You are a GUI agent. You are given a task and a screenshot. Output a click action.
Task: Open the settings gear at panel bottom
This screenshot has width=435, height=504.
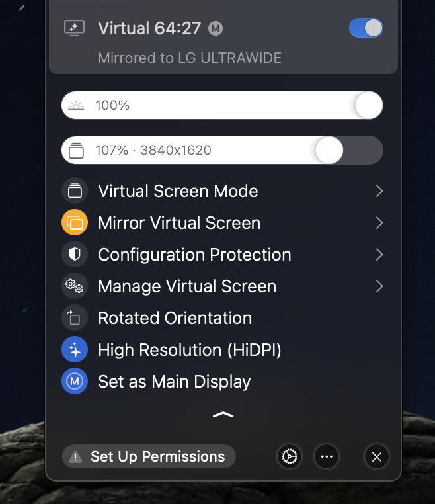click(x=290, y=456)
